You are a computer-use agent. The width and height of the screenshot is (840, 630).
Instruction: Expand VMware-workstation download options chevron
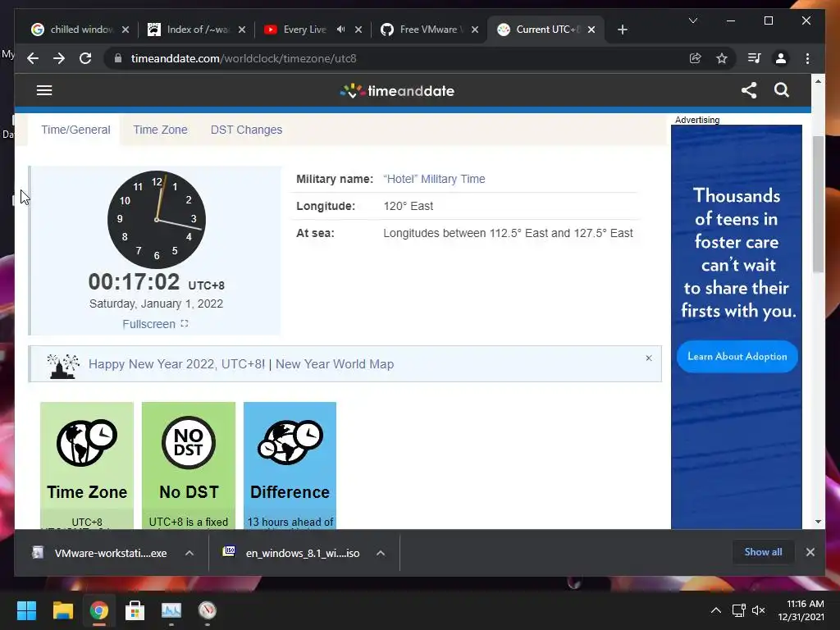click(189, 553)
